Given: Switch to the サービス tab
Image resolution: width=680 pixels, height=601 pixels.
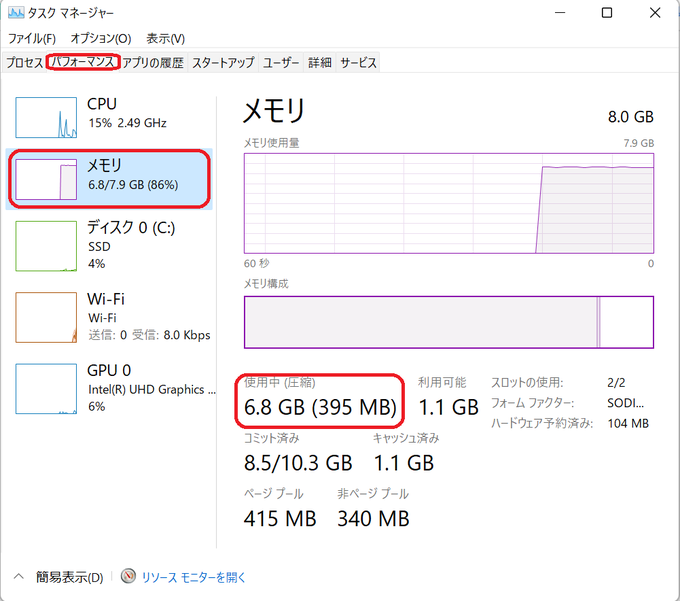Looking at the screenshot, I should click(358, 62).
